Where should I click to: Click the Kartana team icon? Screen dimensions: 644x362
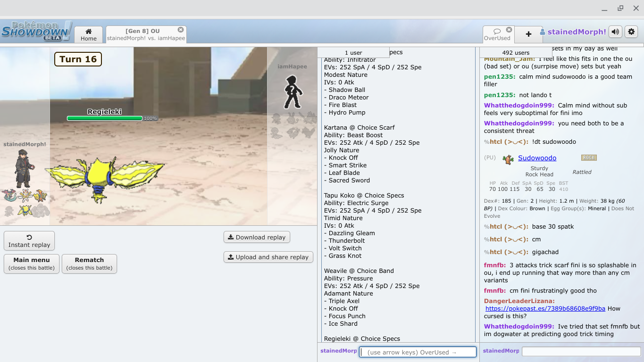click(25, 195)
